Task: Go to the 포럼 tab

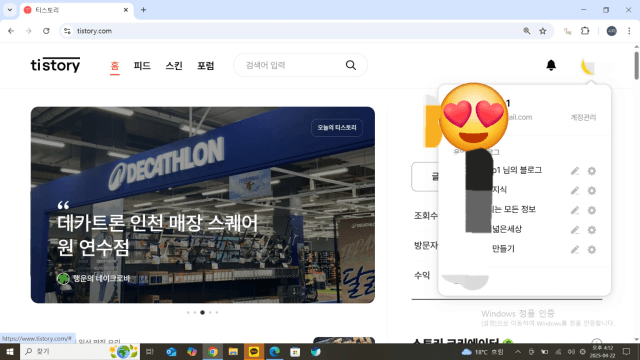Action: tap(206, 66)
